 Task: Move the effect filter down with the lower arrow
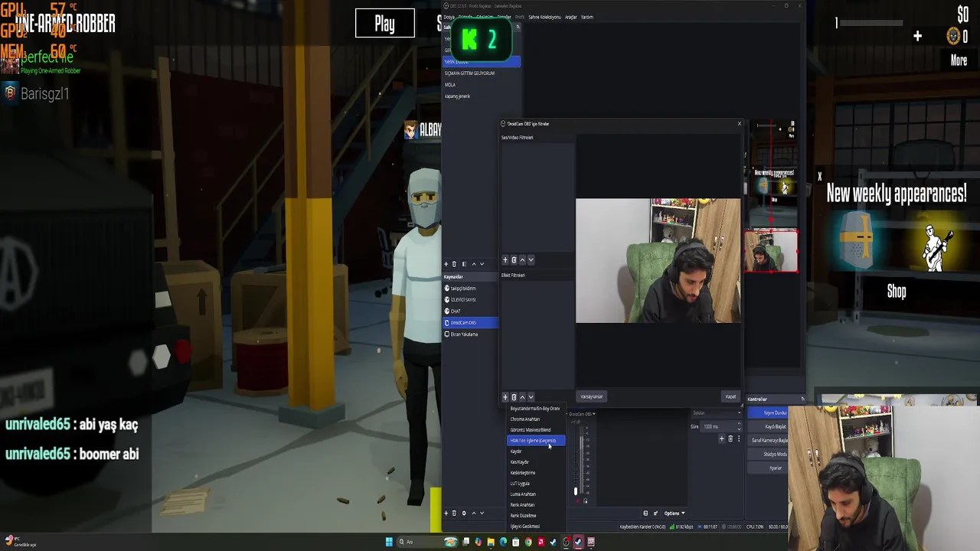(x=531, y=397)
